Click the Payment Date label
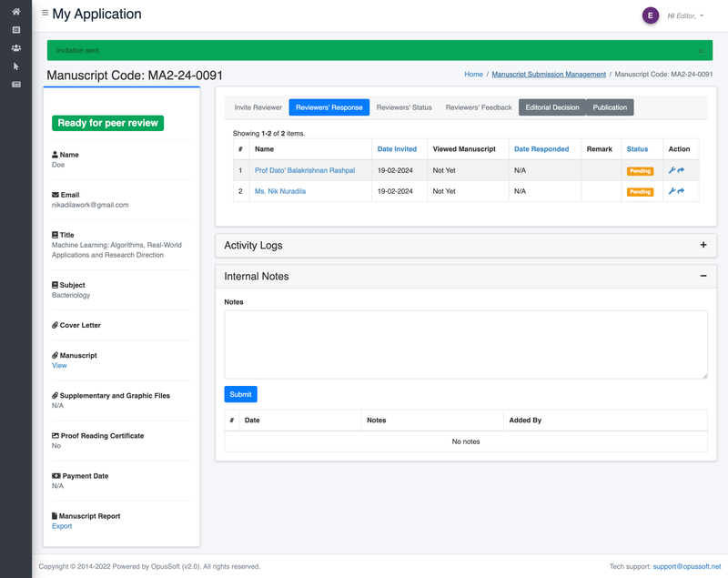728x578 pixels. tap(85, 476)
